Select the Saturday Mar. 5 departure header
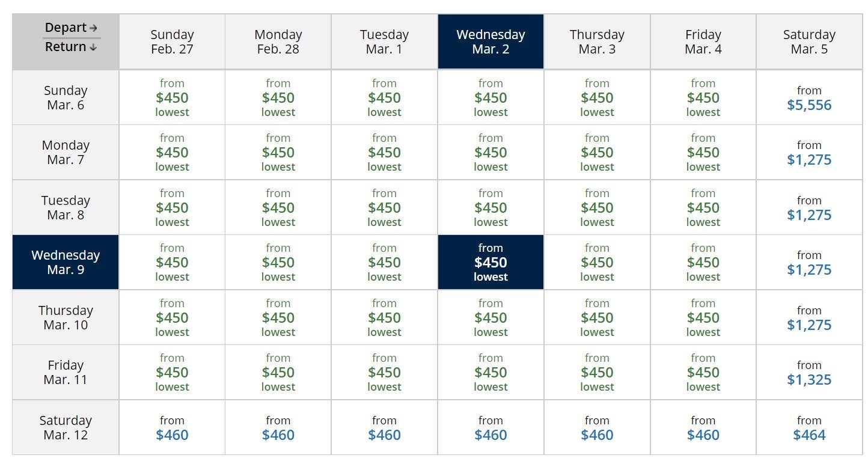The height and width of the screenshot is (464, 868). 809,42
